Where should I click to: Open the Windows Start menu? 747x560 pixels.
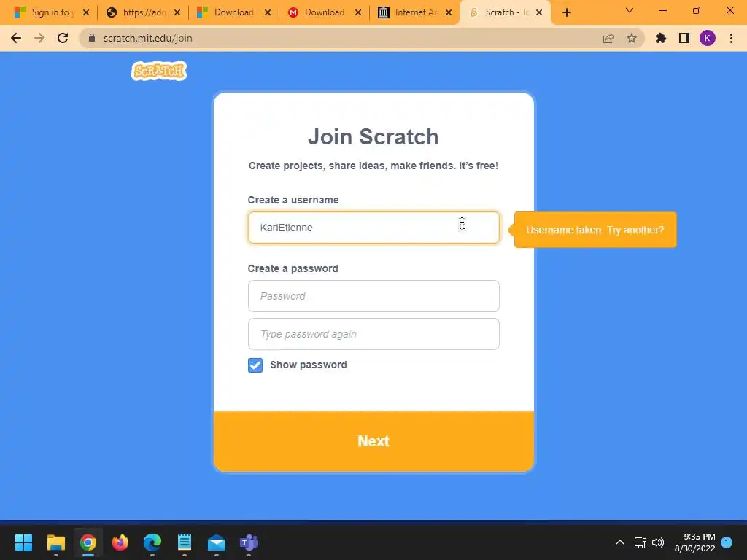pyautogui.click(x=23, y=542)
